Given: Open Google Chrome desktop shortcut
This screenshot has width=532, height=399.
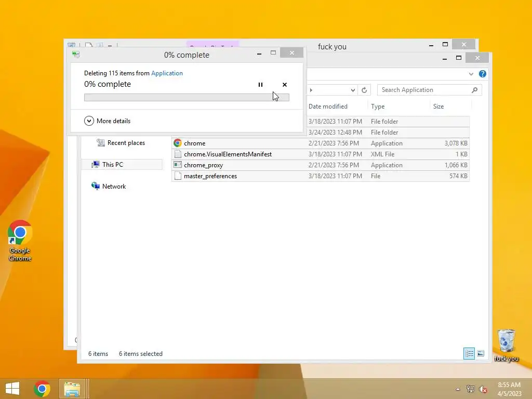Looking at the screenshot, I should (20, 241).
